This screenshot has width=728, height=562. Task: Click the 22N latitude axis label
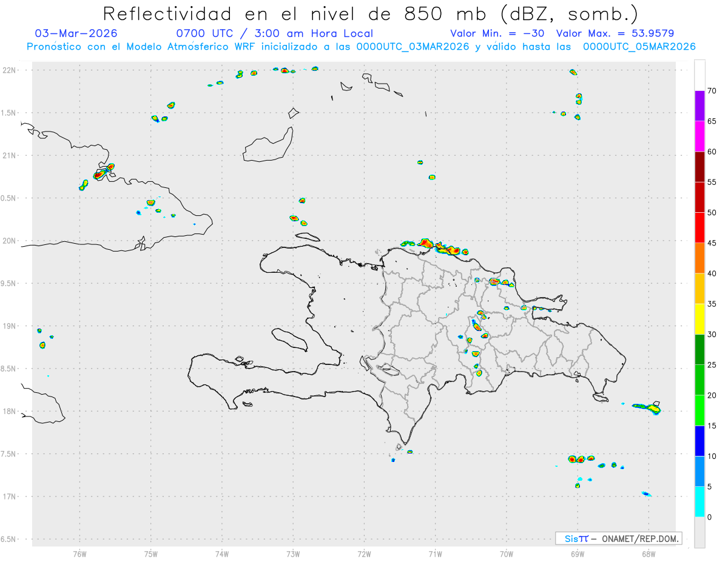coord(11,70)
